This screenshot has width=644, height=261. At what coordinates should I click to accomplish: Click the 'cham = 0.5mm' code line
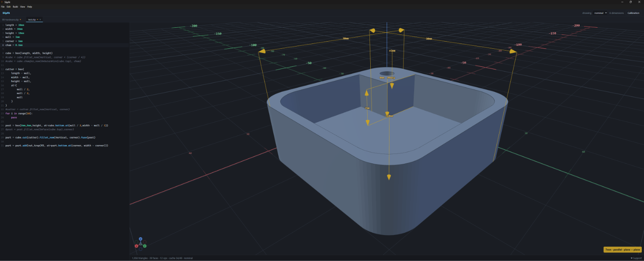pyautogui.click(x=14, y=45)
